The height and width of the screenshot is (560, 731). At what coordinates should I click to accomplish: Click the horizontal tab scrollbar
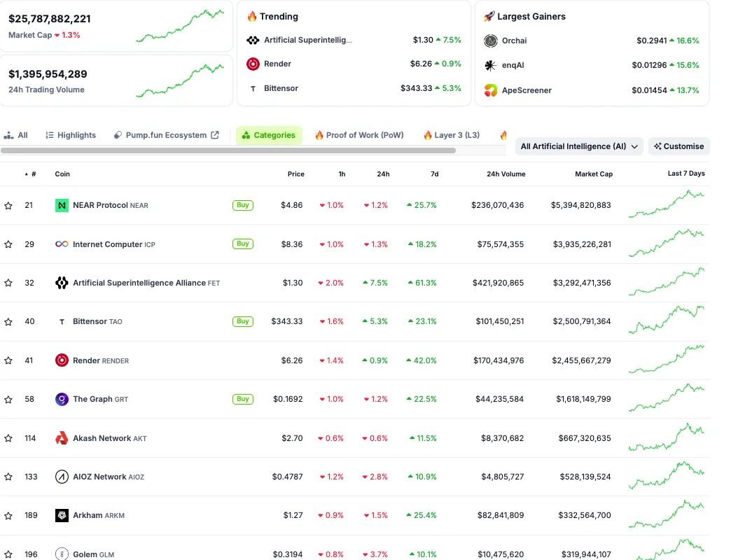228,150
